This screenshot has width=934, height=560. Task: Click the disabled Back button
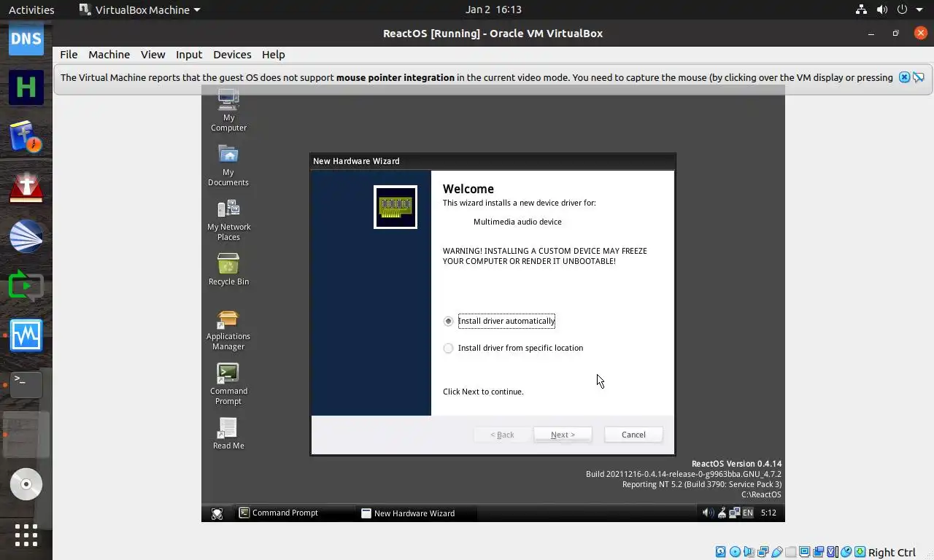coord(502,435)
